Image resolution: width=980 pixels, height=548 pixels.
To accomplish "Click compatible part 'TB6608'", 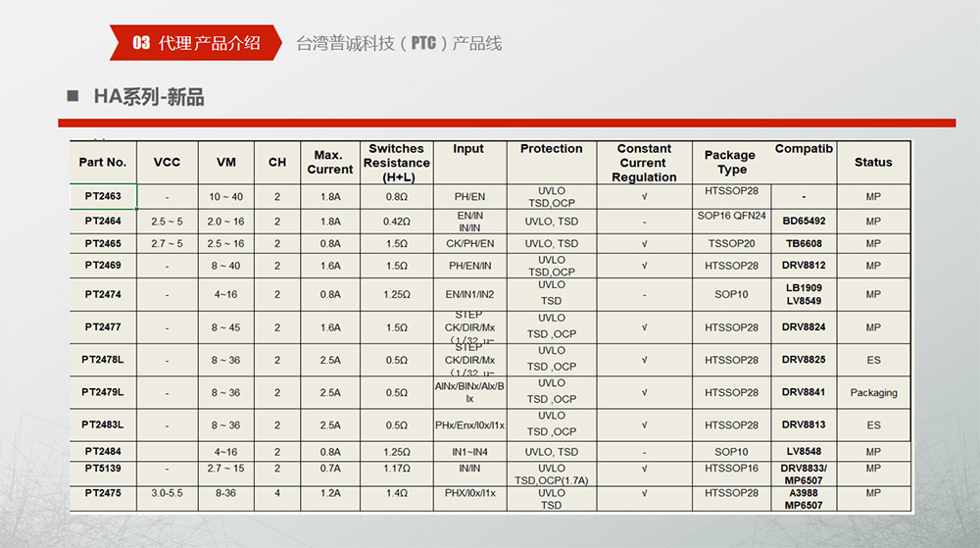I will click(804, 244).
